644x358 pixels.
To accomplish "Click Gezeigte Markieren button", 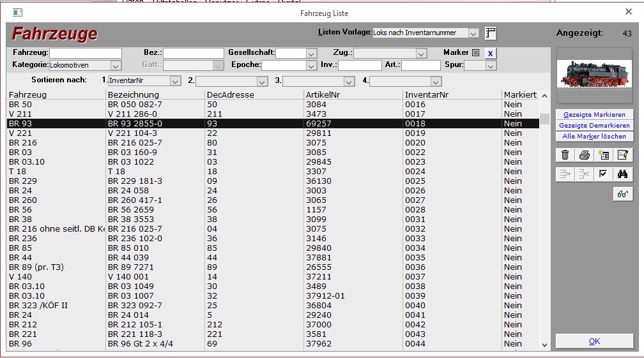I will pyautogui.click(x=594, y=115).
